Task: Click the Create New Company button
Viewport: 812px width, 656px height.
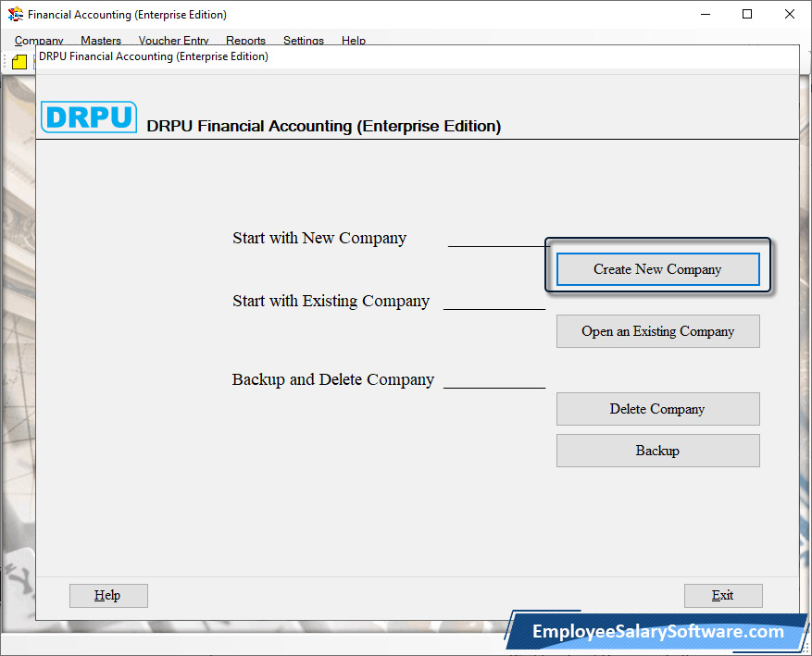Action: (657, 269)
